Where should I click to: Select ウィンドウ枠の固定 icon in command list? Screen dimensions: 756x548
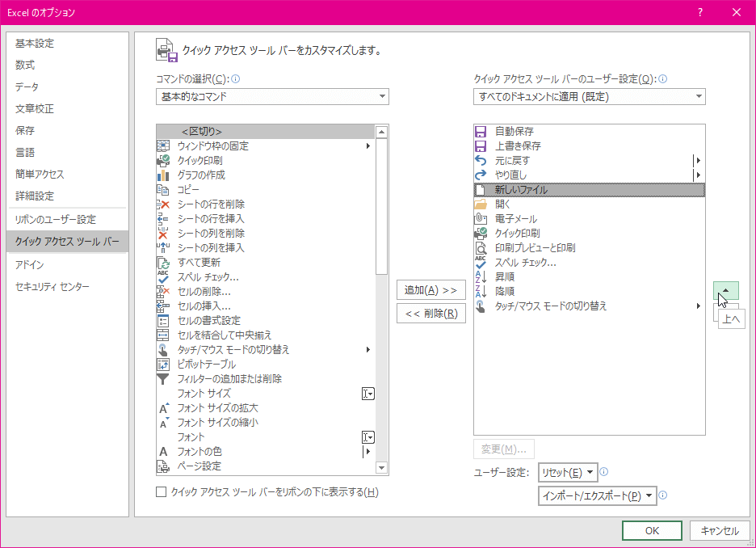(163, 145)
